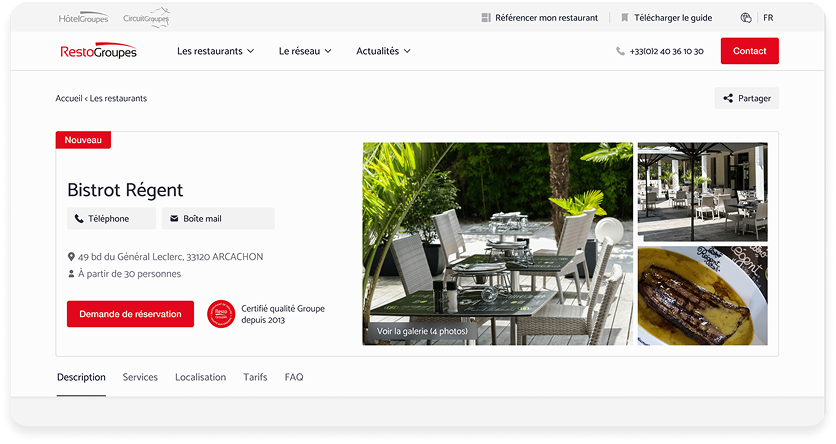Click the share icon in Partager
This screenshot has height=444, width=836.
(x=728, y=98)
